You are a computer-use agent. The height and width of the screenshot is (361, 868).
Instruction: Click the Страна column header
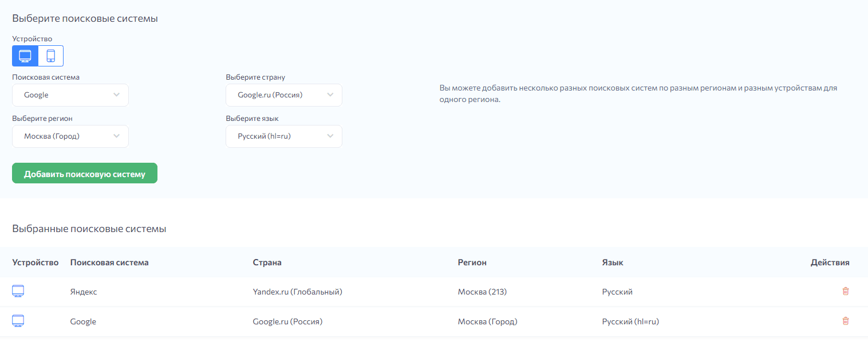point(267,262)
